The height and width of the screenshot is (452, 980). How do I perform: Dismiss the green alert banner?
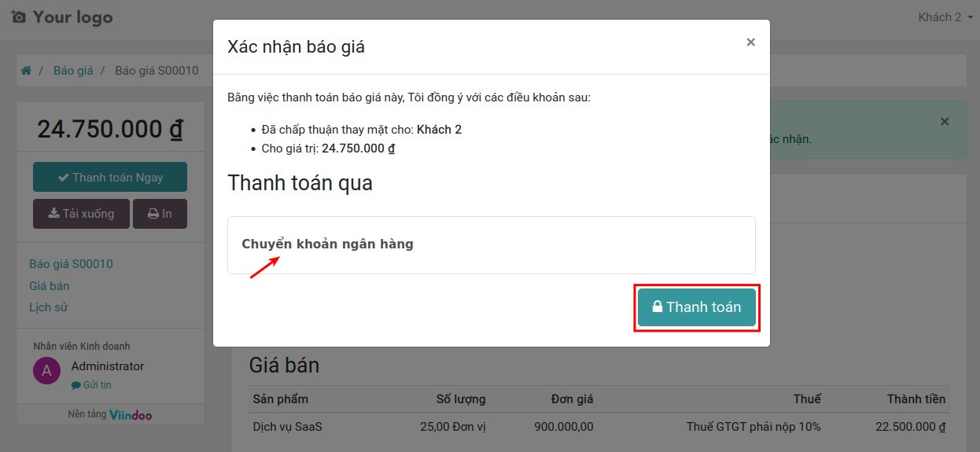click(x=945, y=122)
